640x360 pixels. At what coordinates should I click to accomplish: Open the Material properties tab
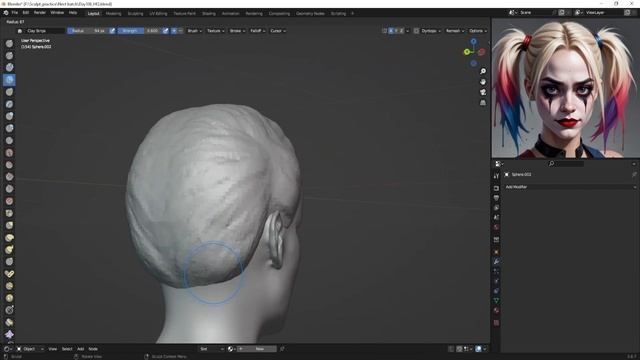pyautogui.click(x=496, y=311)
